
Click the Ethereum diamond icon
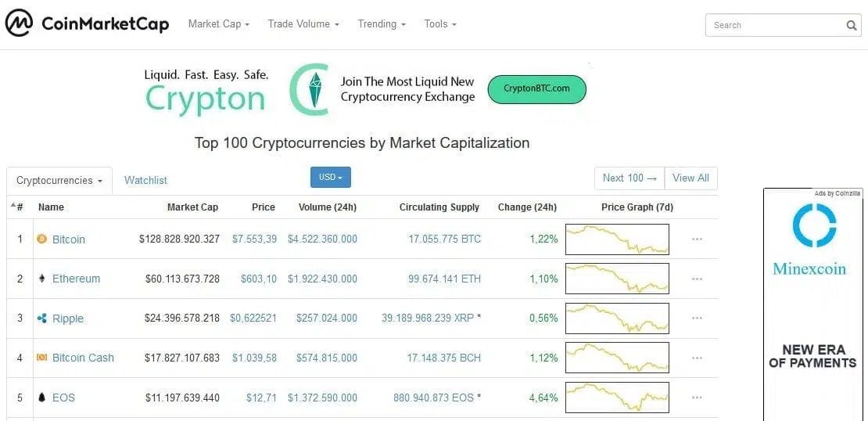[x=41, y=279]
